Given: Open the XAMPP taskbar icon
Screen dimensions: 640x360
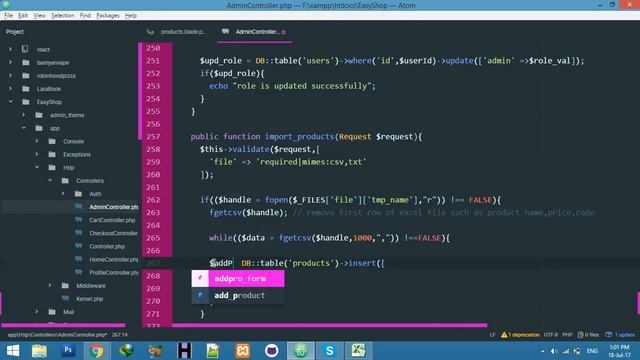Looking at the screenshot, I should pyautogui.click(x=242, y=351).
